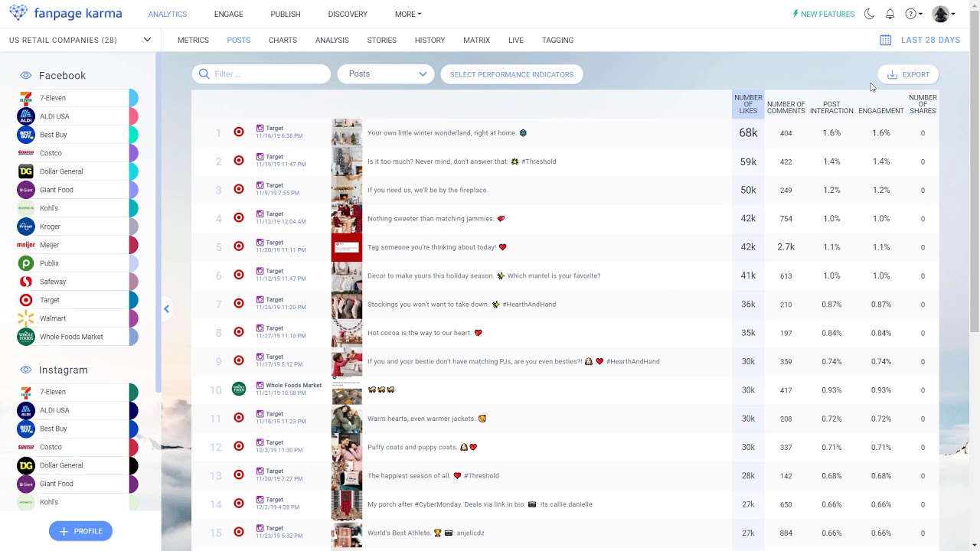Image resolution: width=980 pixels, height=551 pixels.
Task: Open the user avatar menu
Action: 943,14
